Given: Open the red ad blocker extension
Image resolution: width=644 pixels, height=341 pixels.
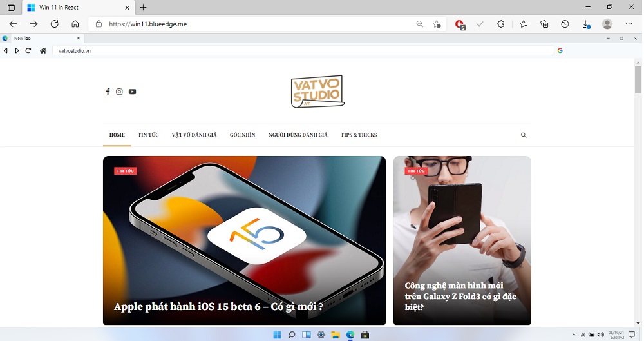Looking at the screenshot, I should point(460,24).
